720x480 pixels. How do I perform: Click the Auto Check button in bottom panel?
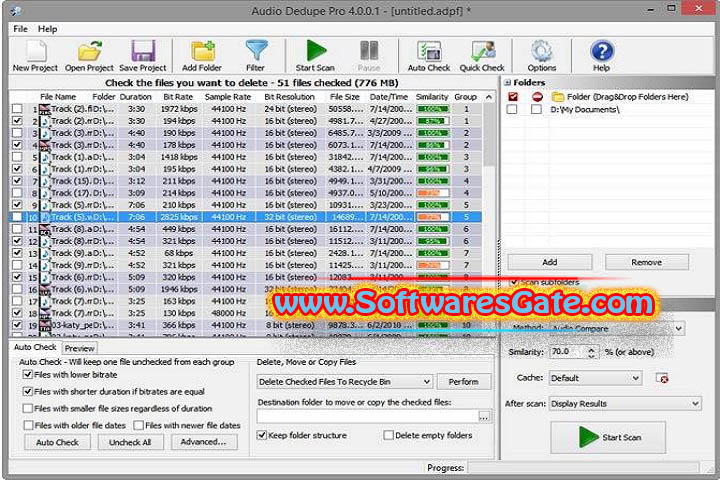(x=57, y=442)
